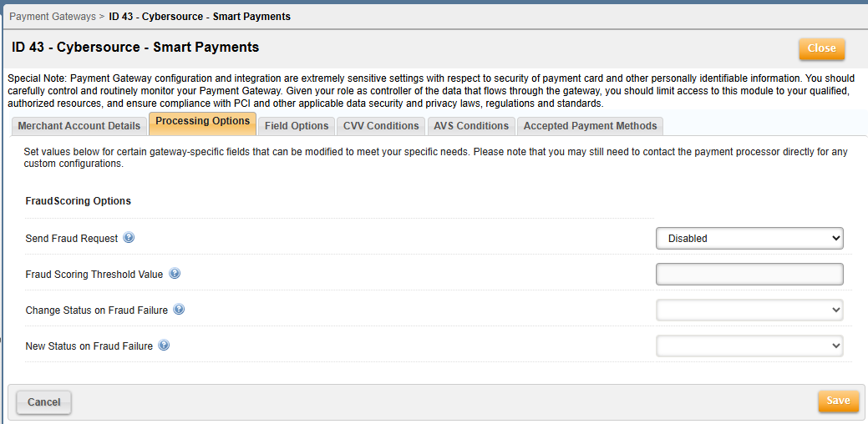Switch to AVS Conditions tab

471,126
